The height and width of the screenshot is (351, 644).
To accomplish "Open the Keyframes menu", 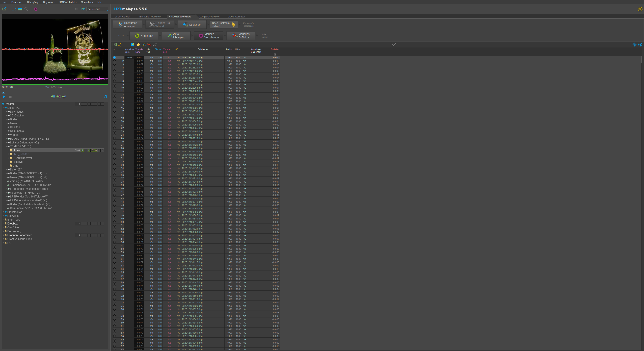I will [x=49, y=2].
